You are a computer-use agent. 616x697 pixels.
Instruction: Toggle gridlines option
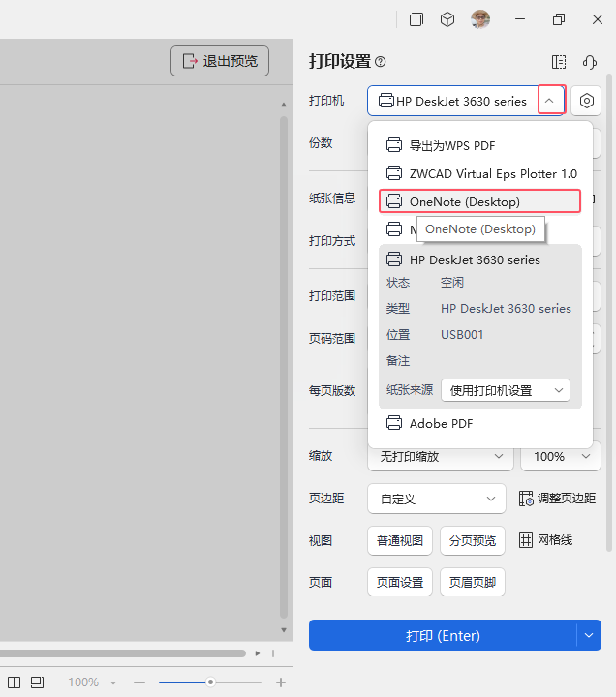545,540
